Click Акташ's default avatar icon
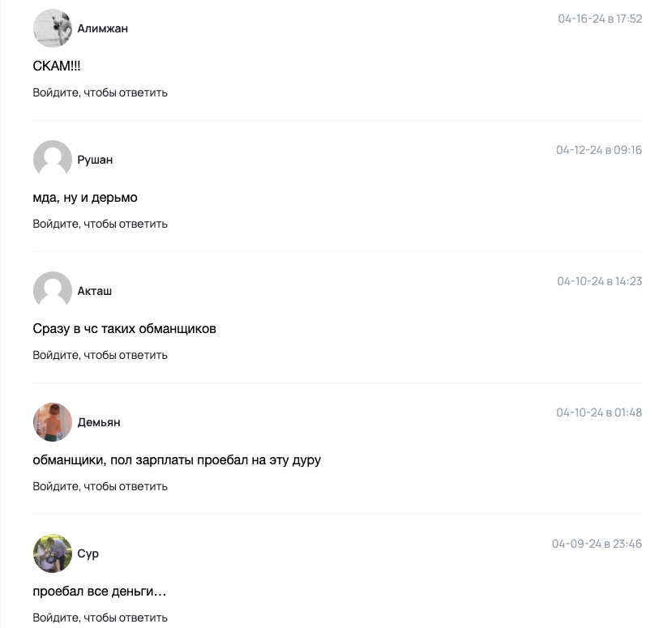 click(x=53, y=291)
